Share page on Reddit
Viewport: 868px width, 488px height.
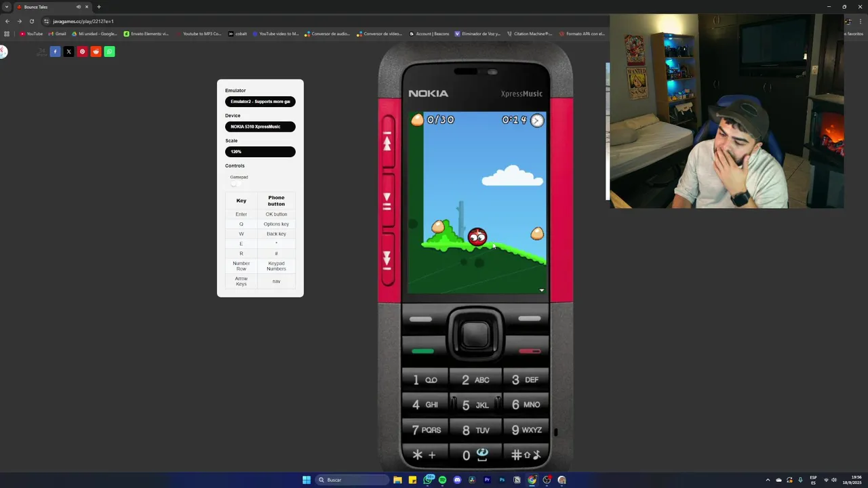coord(96,52)
